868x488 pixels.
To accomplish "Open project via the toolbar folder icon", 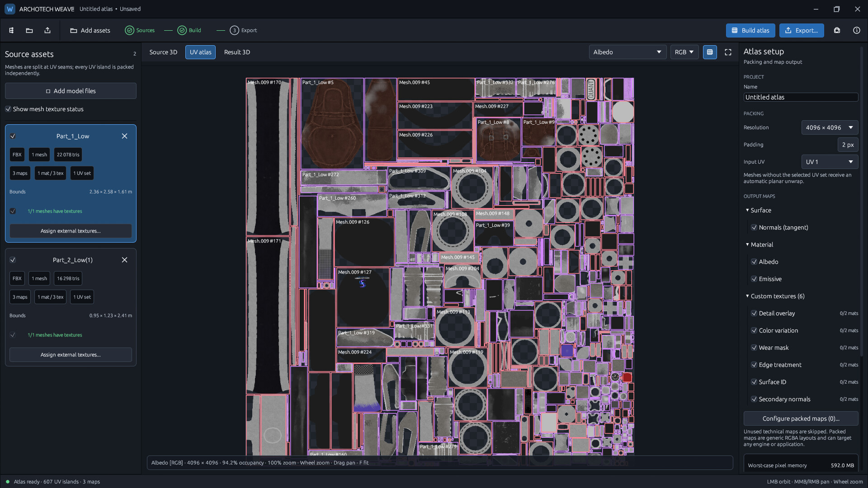I will point(29,30).
